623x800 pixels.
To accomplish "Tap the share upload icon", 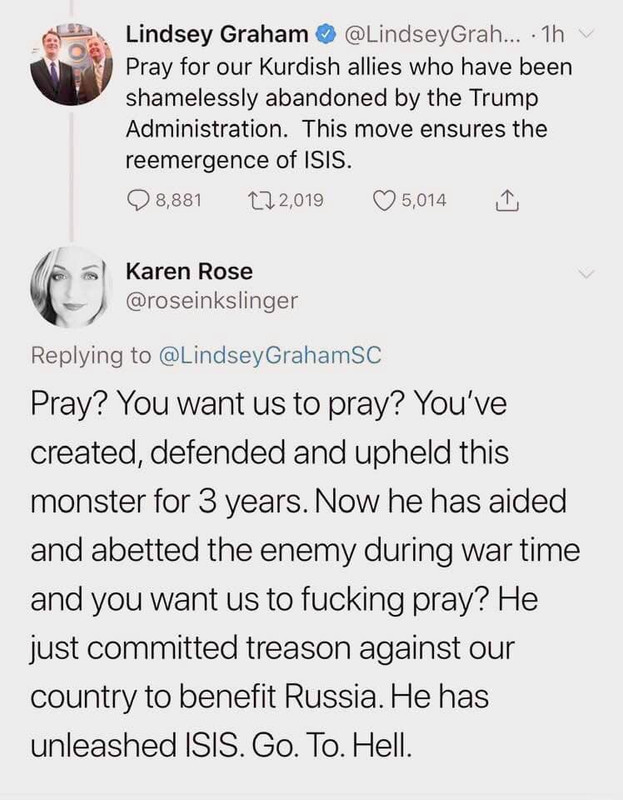I will click(506, 200).
